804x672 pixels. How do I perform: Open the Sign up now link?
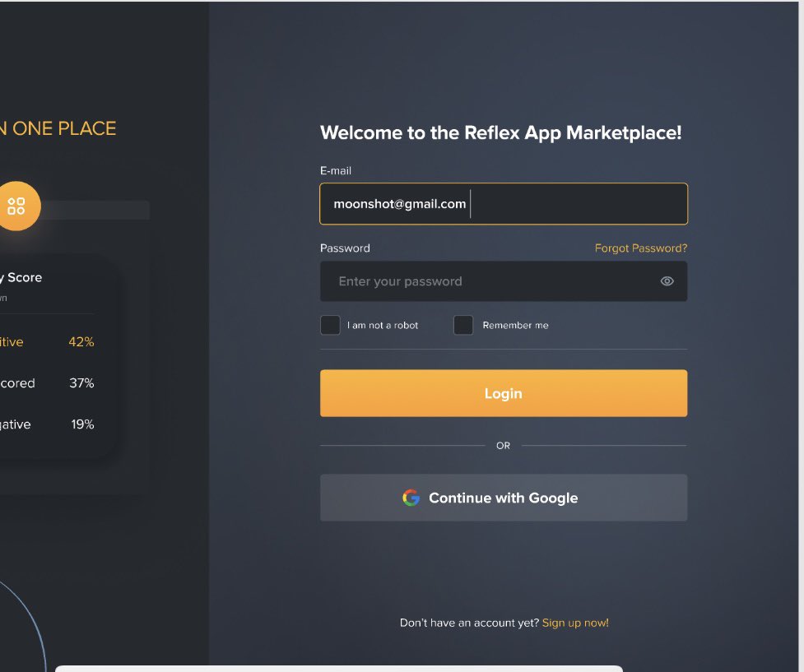pos(575,623)
